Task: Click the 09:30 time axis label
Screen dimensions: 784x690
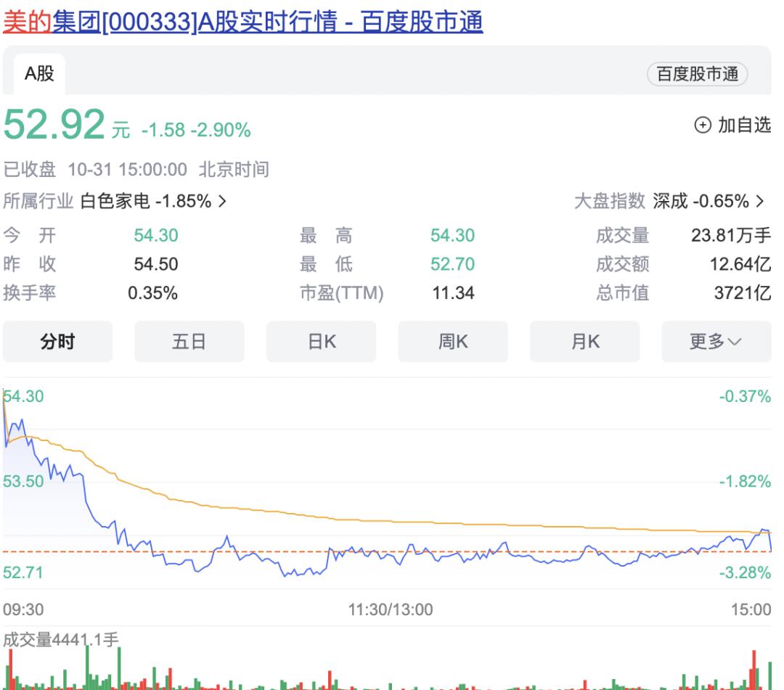Action: [23, 609]
